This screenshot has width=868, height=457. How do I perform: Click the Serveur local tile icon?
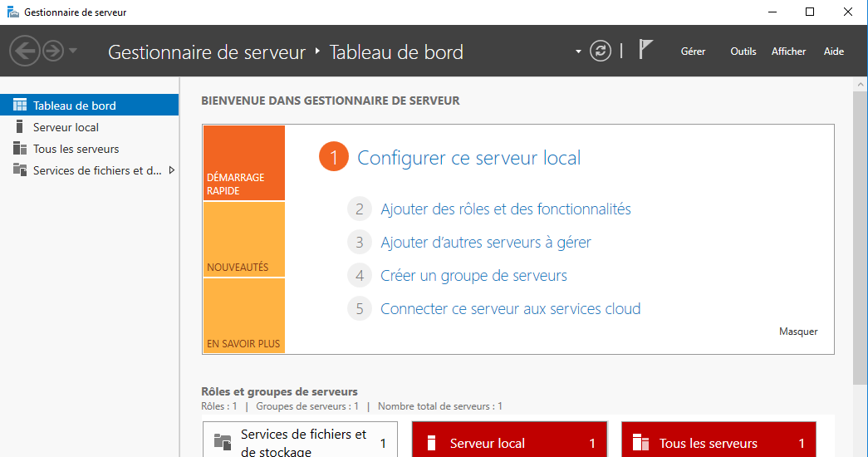pyautogui.click(x=431, y=443)
